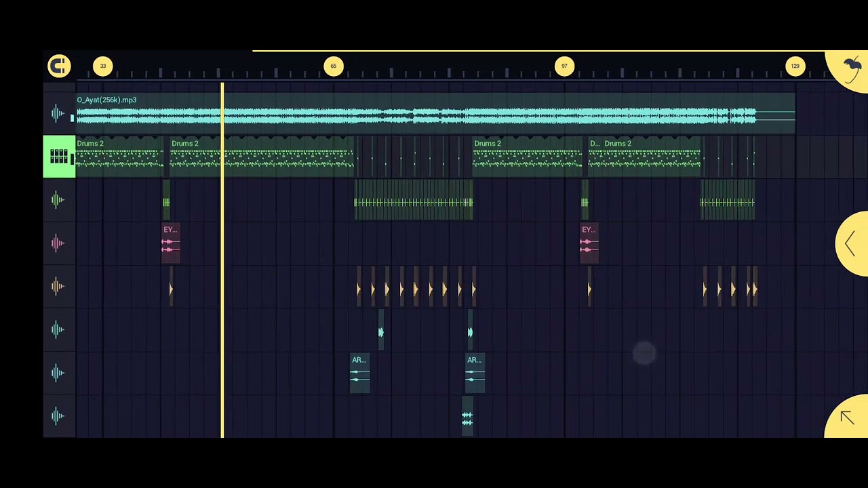This screenshot has height=488, width=868.
Task: Expand the side panel with the left chevron
Action: [852, 243]
